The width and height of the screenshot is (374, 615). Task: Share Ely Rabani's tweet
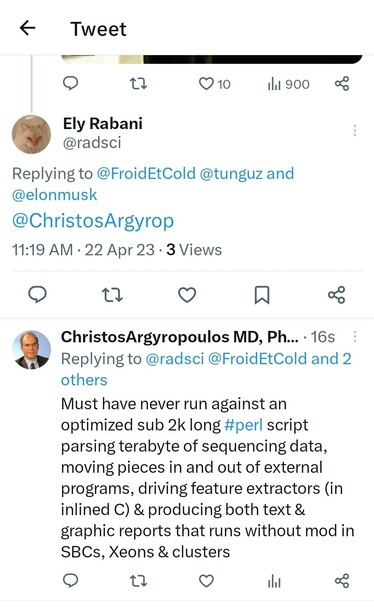tap(337, 295)
